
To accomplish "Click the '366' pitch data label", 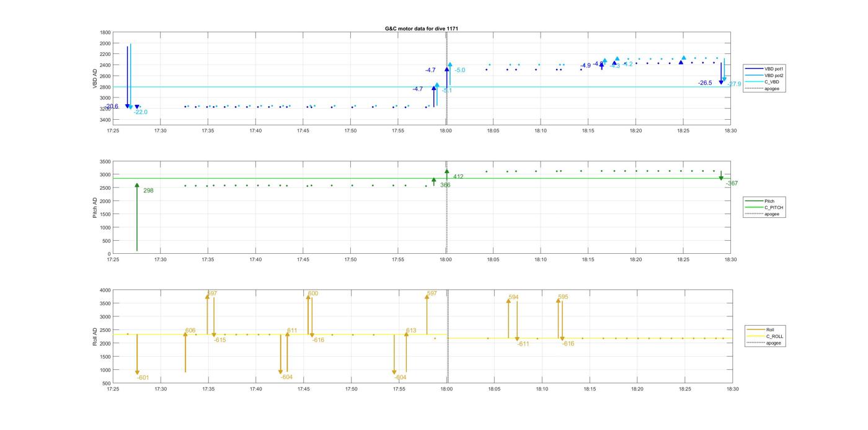I will 445,186.
